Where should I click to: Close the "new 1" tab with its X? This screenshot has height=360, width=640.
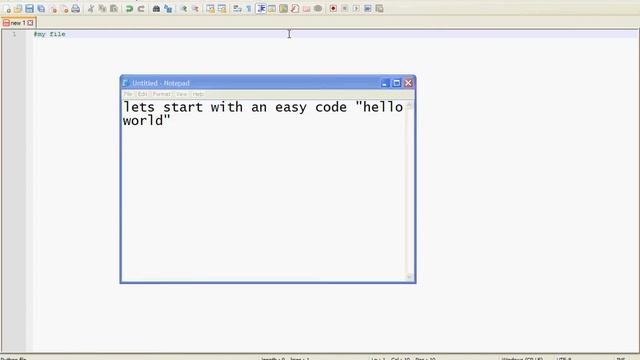[30, 23]
